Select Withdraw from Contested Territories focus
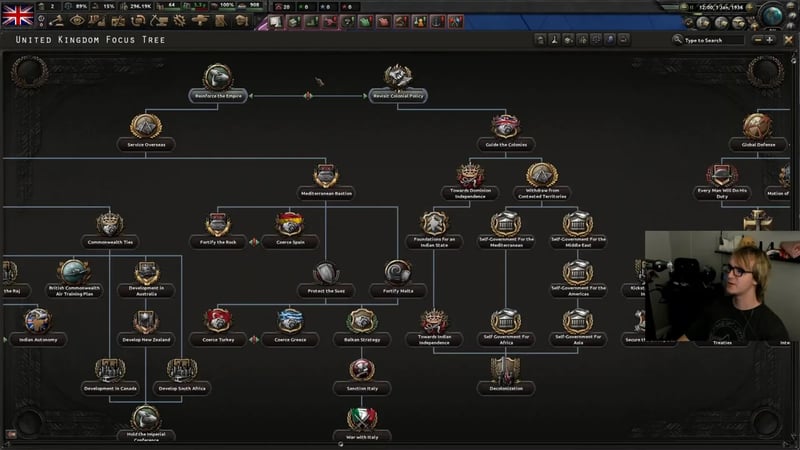Image resolution: width=800 pixels, height=450 pixels. tap(542, 181)
